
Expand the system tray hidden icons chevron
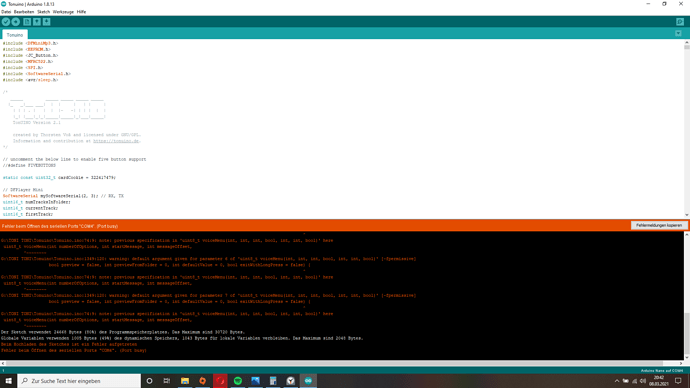tap(617, 381)
